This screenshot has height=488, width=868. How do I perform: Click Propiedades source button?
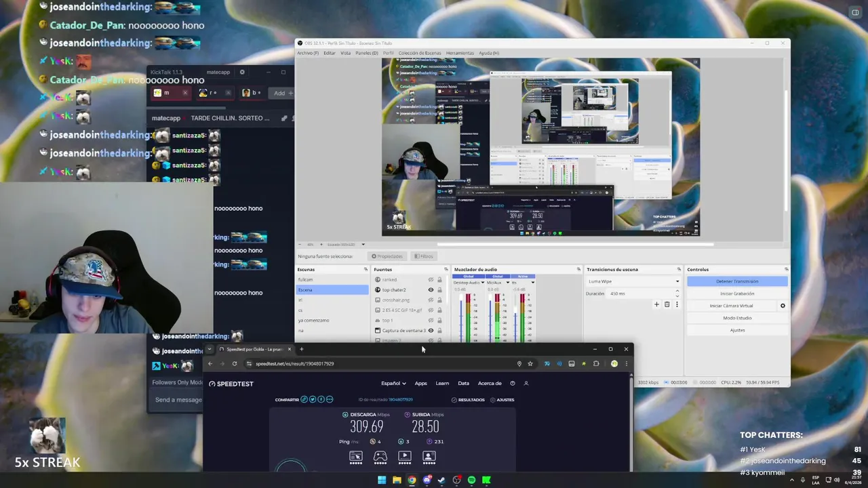tap(387, 256)
